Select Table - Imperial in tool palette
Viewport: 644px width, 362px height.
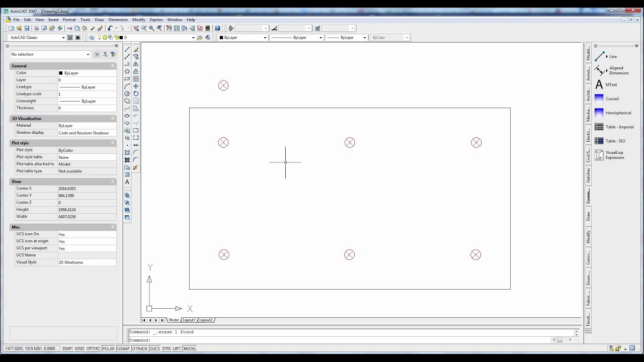[614, 127]
